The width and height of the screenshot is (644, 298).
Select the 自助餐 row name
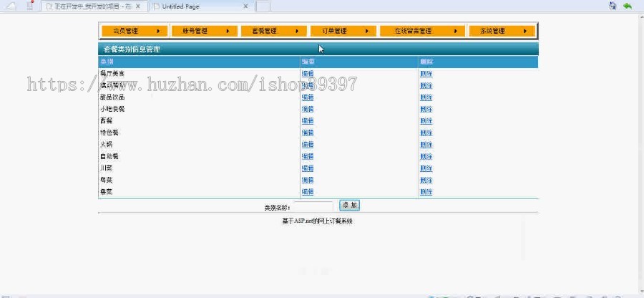[x=109, y=156]
